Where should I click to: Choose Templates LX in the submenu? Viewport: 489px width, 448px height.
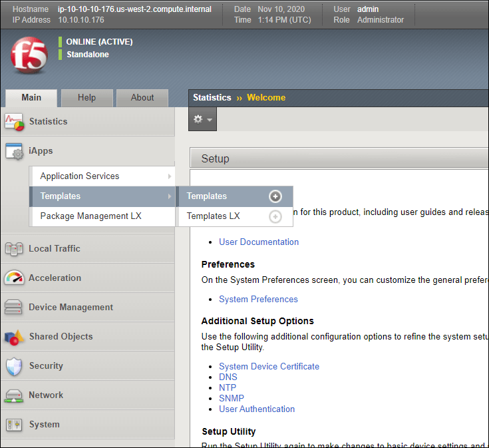(x=213, y=216)
